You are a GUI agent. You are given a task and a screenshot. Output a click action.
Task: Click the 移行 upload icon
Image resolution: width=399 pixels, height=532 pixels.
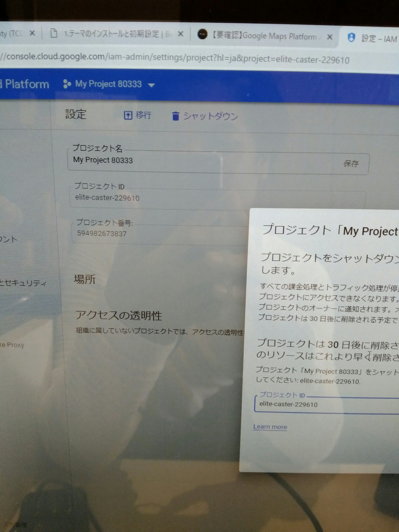click(x=128, y=115)
